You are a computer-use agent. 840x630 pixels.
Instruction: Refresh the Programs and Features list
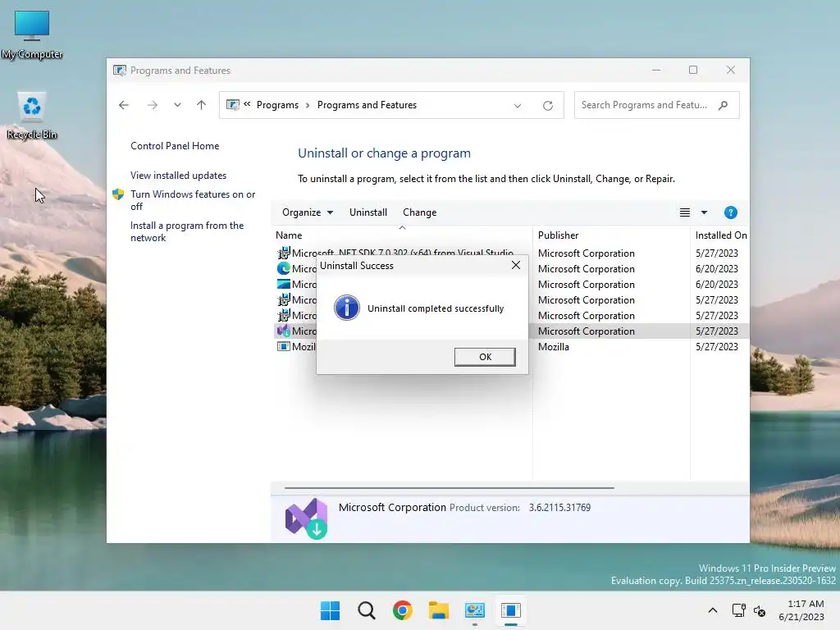click(547, 106)
